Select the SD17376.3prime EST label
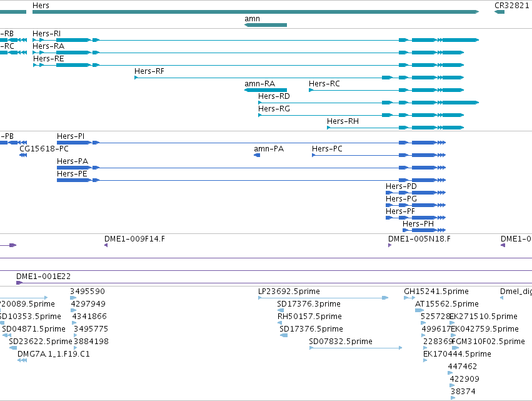 [x=309, y=304]
